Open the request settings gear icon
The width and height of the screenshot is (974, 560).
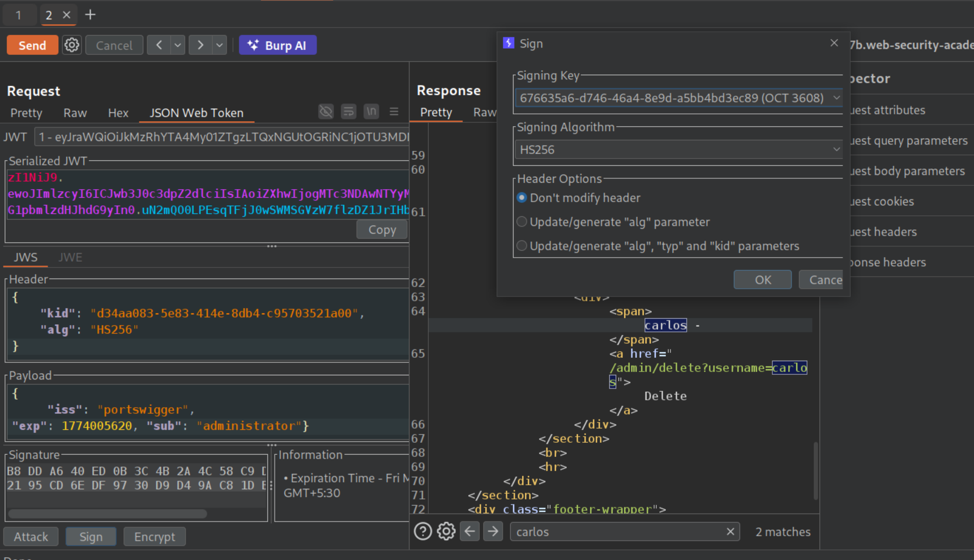pyautogui.click(x=72, y=45)
